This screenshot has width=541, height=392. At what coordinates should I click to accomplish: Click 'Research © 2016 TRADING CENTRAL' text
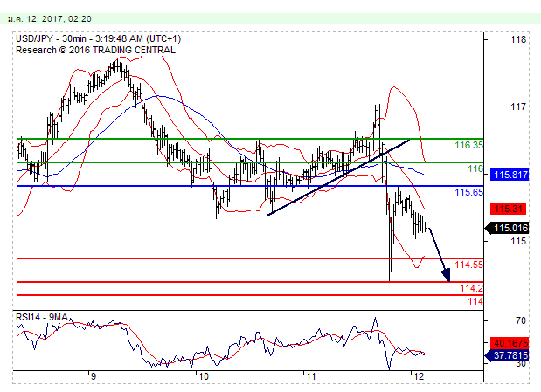95,50
